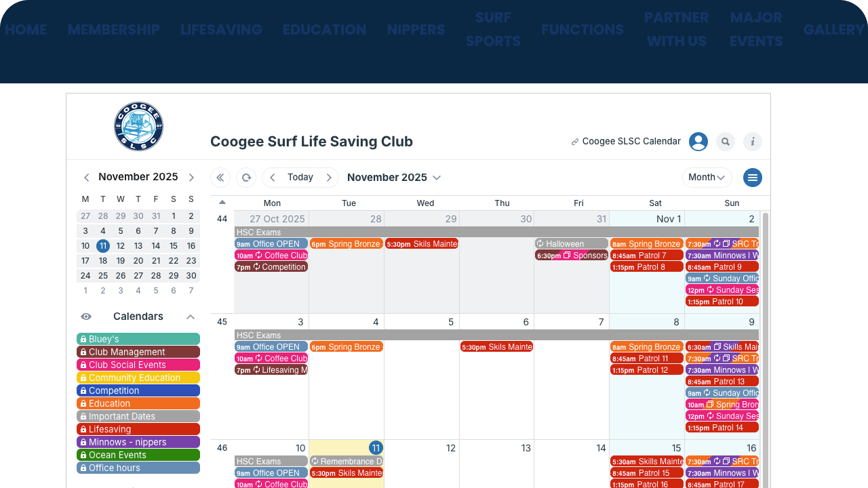Screen dimensions: 868x488
Task: Open the Coogee SLSC Calendar link
Action: [626, 142]
